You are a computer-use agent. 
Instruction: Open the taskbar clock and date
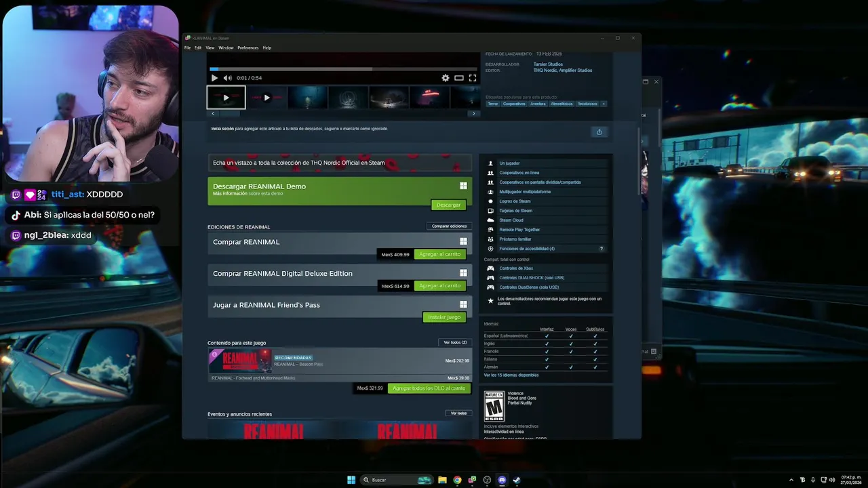click(x=851, y=480)
